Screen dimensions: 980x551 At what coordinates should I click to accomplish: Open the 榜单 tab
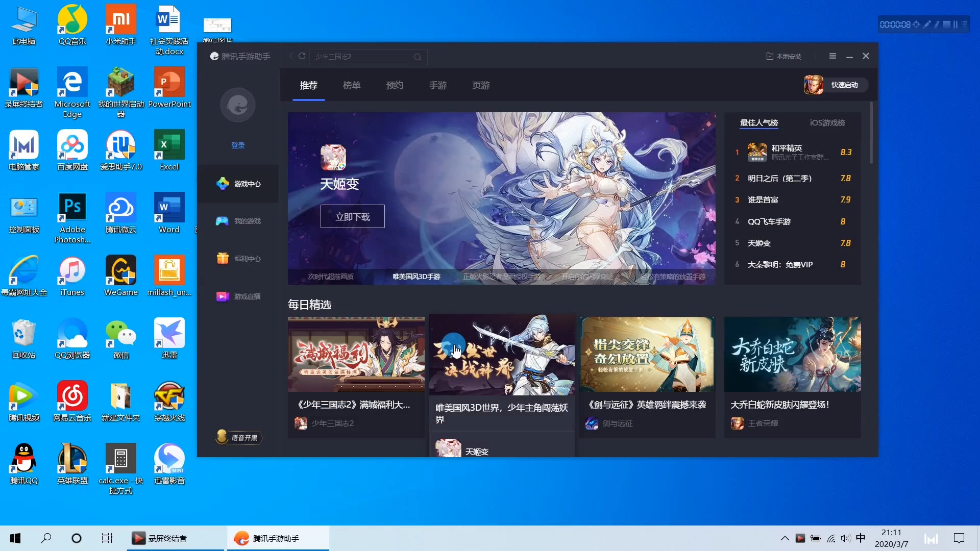[351, 85]
